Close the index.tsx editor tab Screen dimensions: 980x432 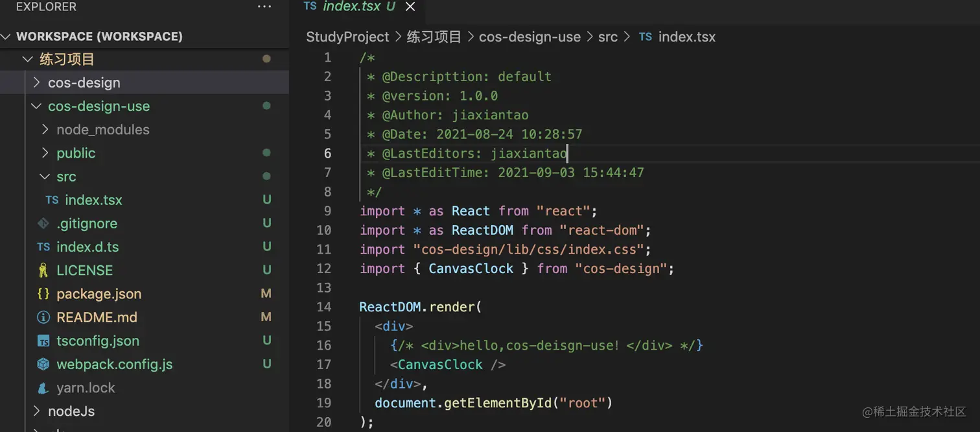pos(410,6)
